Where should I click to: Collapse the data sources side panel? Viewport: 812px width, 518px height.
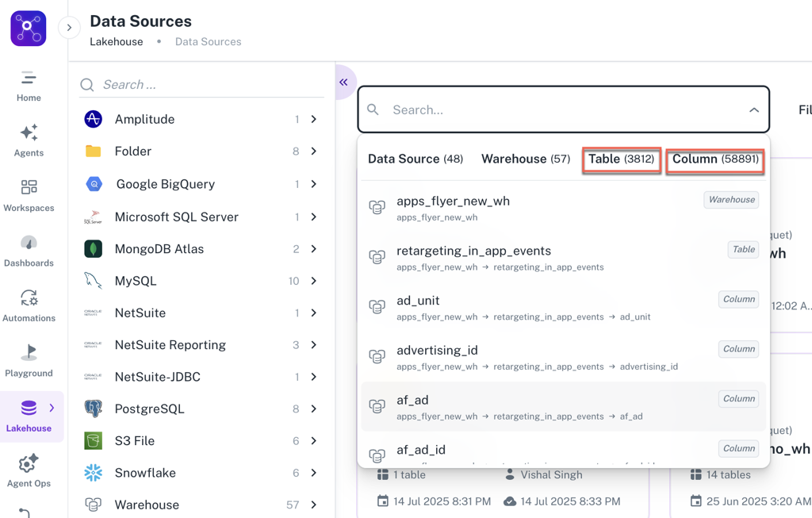point(343,82)
